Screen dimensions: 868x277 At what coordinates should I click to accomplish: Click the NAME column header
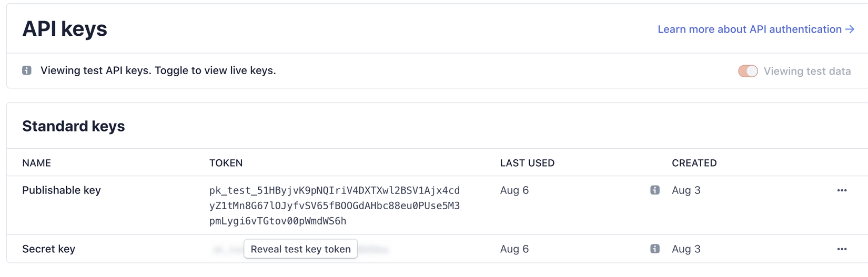coord(37,163)
